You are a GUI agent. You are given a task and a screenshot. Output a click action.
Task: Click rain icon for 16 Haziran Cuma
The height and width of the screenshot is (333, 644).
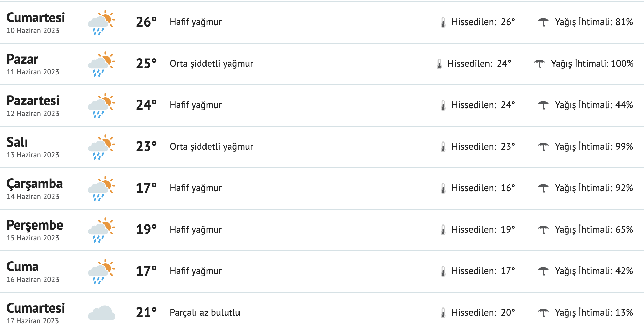tap(101, 271)
